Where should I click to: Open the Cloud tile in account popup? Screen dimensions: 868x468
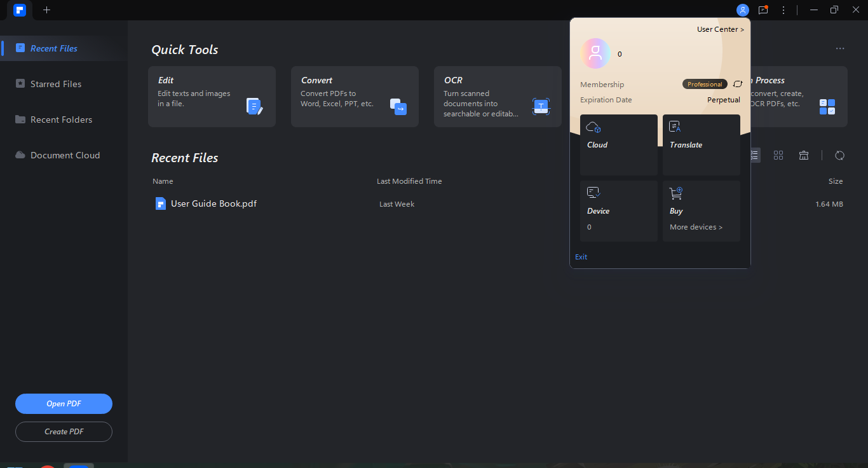coord(619,145)
